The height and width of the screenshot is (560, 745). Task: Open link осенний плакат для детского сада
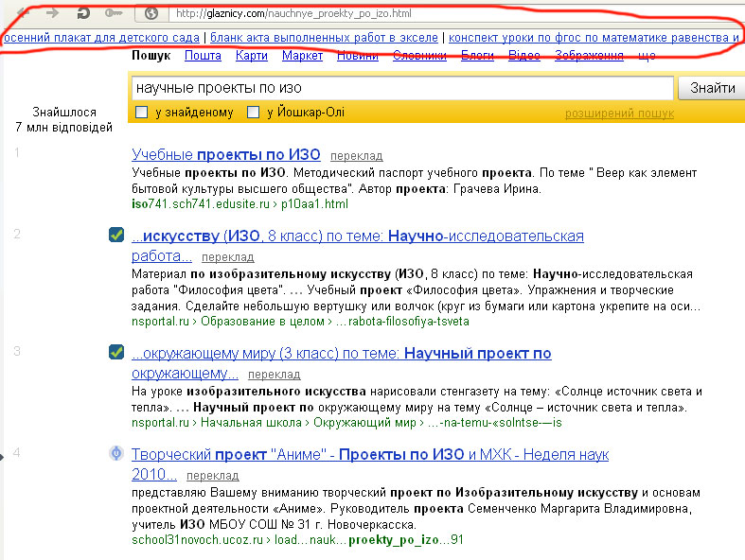click(x=101, y=38)
